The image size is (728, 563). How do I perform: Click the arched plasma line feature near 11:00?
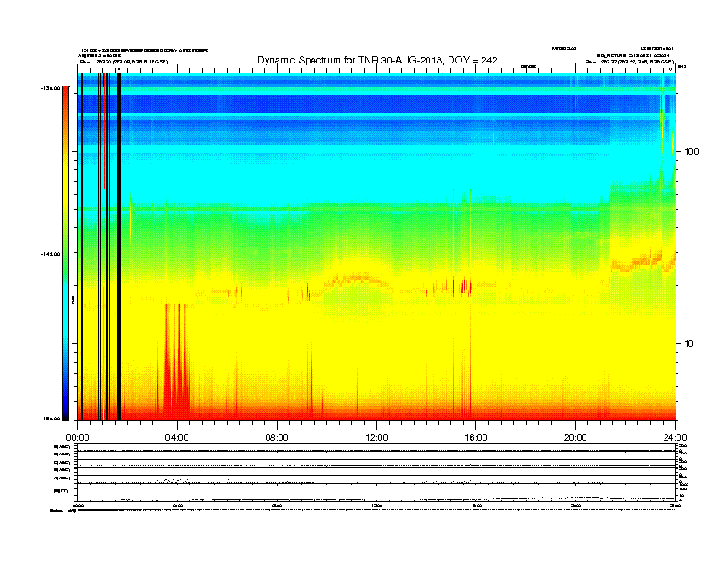358,281
